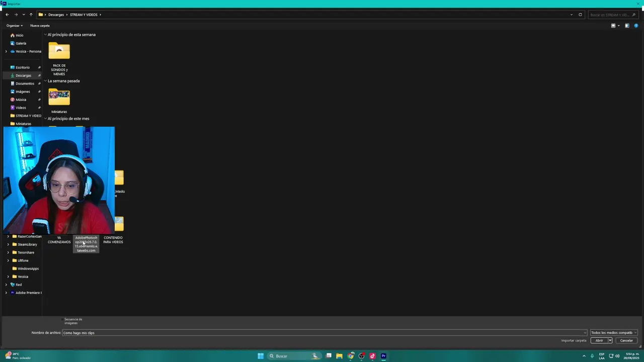The width and height of the screenshot is (644, 362).
Task: Open Imágenes in the sidebar
Action: [22, 92]
